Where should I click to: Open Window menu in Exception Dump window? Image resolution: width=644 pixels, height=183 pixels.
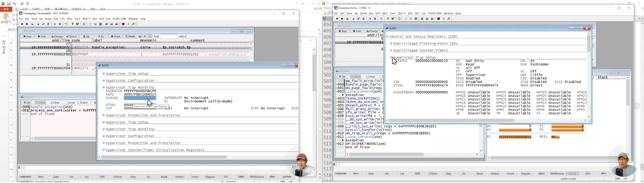(x=448, y=13)
